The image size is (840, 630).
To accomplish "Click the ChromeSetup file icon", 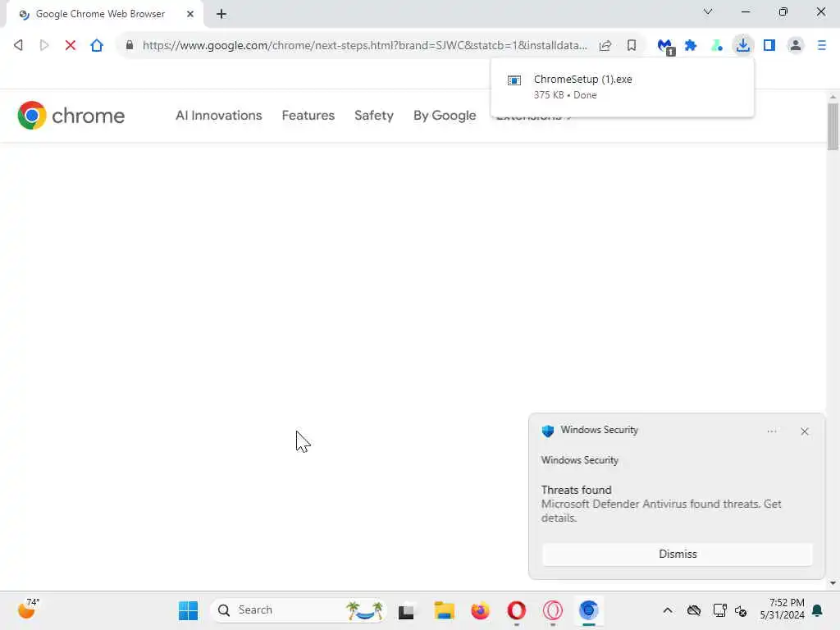I will [x=514, y=80].
